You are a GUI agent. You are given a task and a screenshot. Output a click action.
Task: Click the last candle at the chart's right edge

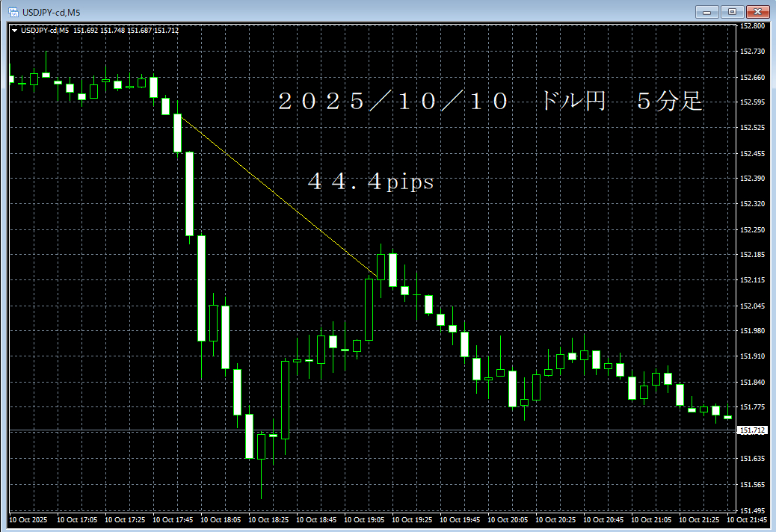tap(729, 417)
